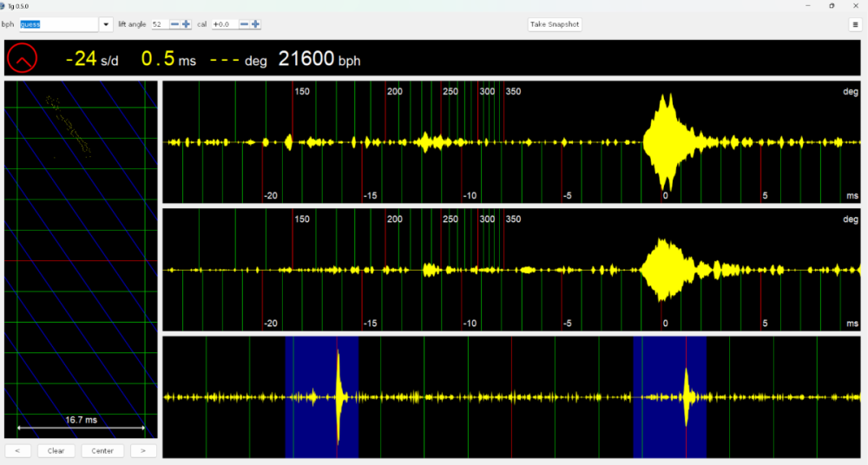This screenshot has height=465, width=868.
Task: Open the hamburger menu icon
Action: 855,24
